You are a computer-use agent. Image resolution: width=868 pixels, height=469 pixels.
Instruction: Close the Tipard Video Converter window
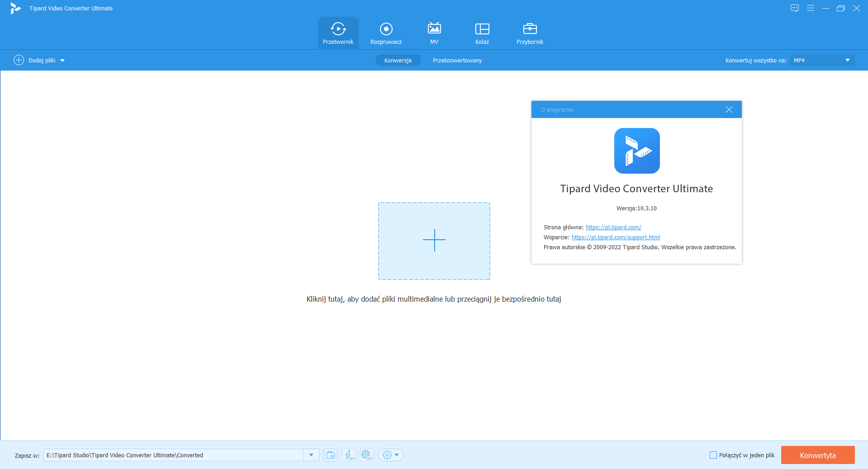[856, 8]
